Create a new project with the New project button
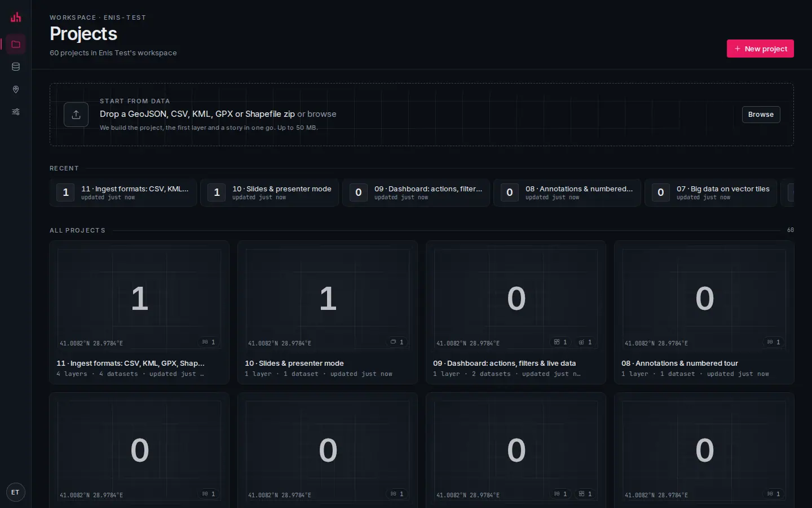This screenshot has height=508, width=812. click(x=760, y=49)
